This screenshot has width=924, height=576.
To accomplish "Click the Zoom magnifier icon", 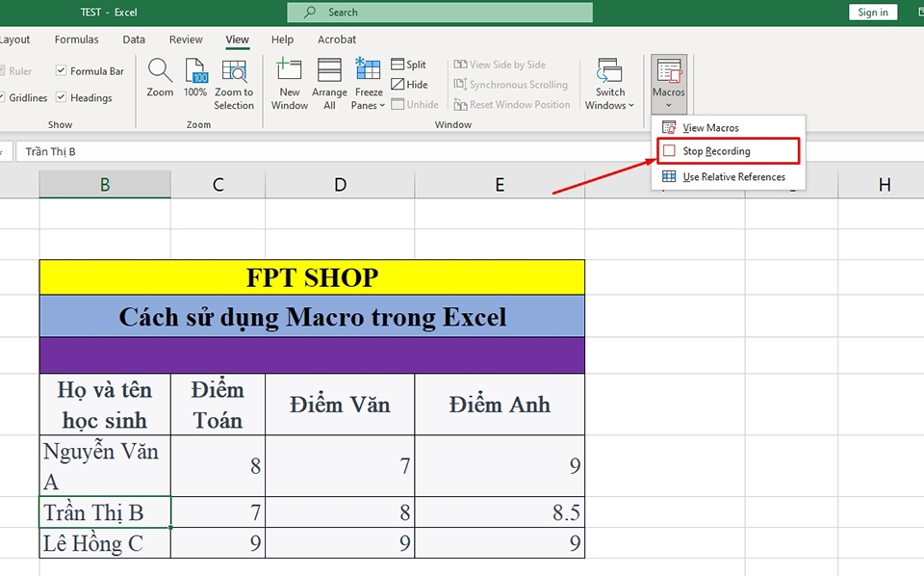I will click(x=160, y=70).
